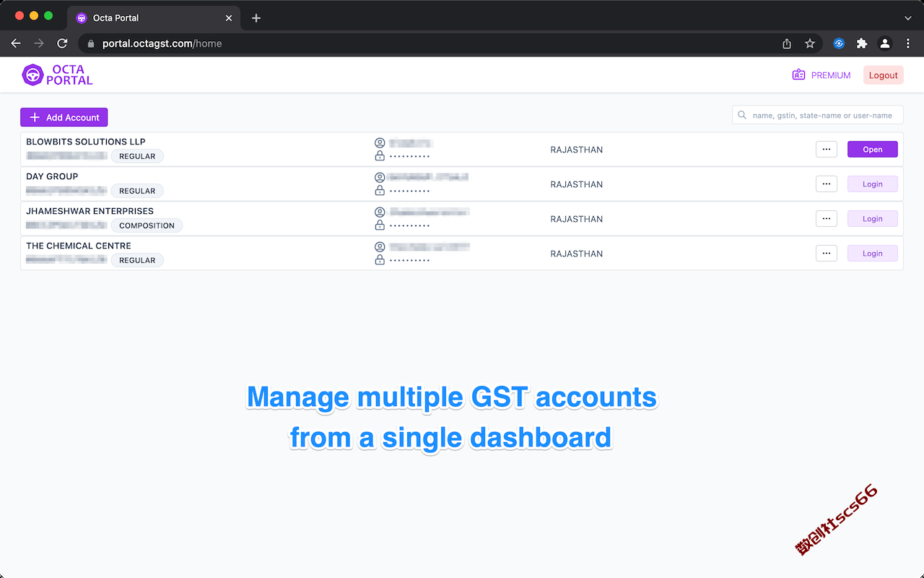Bookmark this page with the star
The width and height of the screenshot is (924, 578).
pyautogui.click(x=810, y=43)
